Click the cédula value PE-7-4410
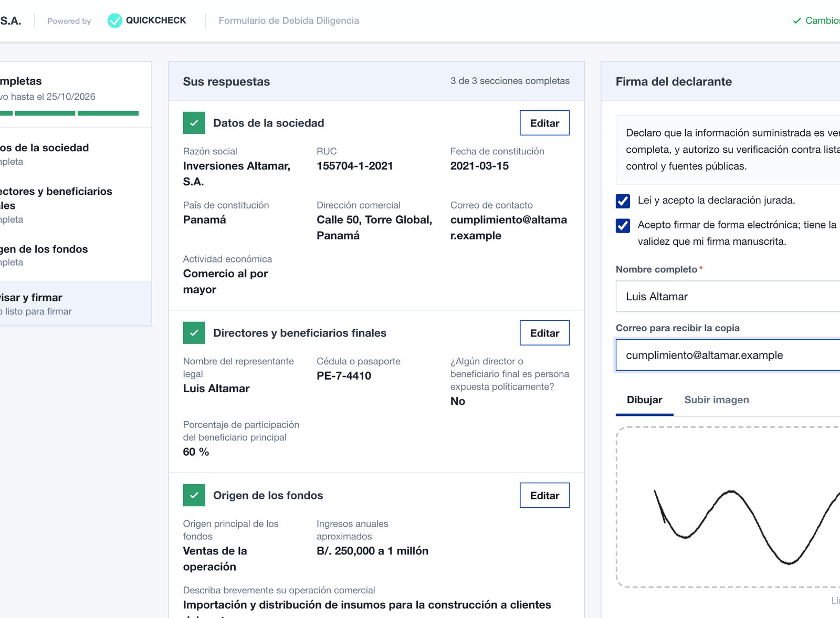The height and width of the screenshot is (618, 840). (x=344, y=376)
